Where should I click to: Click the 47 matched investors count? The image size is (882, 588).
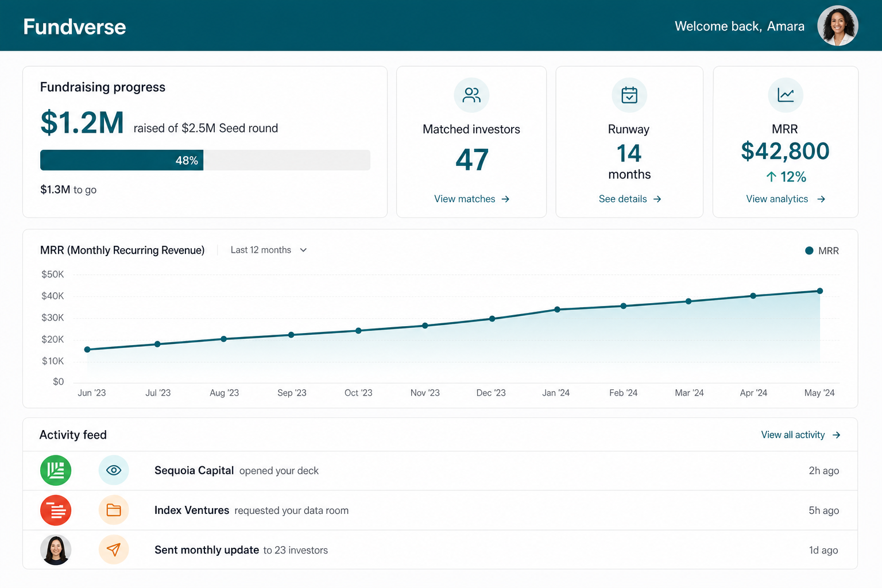point(472,160)
